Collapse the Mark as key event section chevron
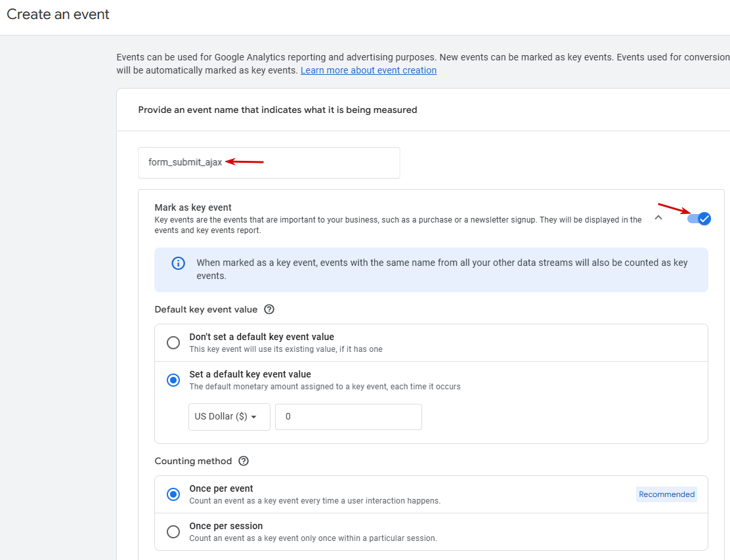The width and height of the screenshot is (730, 560). tap(658, 218)
